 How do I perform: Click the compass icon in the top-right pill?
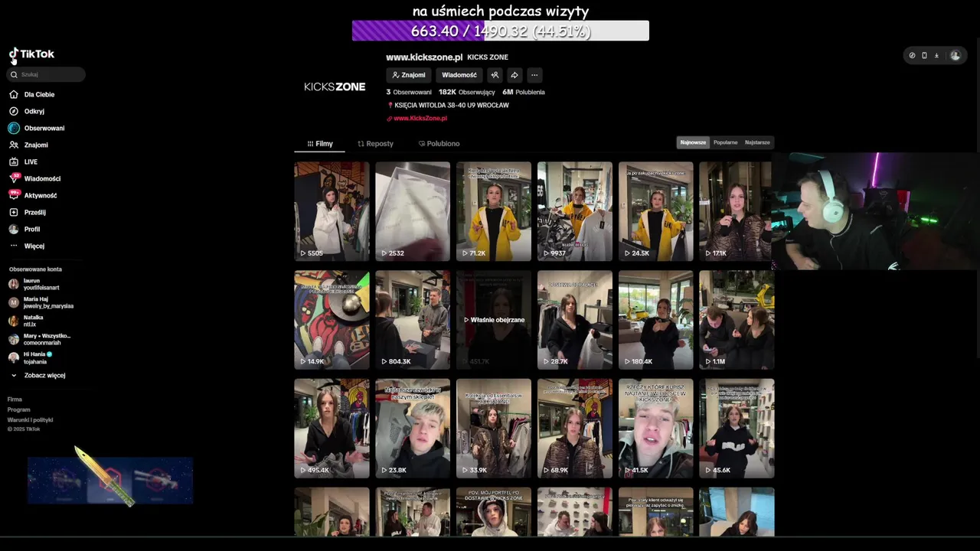[x=912, y=55]
